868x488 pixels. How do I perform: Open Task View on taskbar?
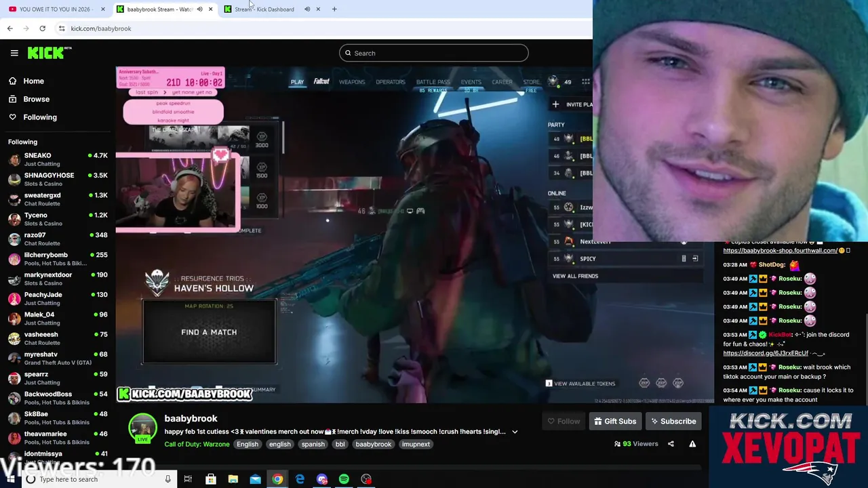[188, 479]
